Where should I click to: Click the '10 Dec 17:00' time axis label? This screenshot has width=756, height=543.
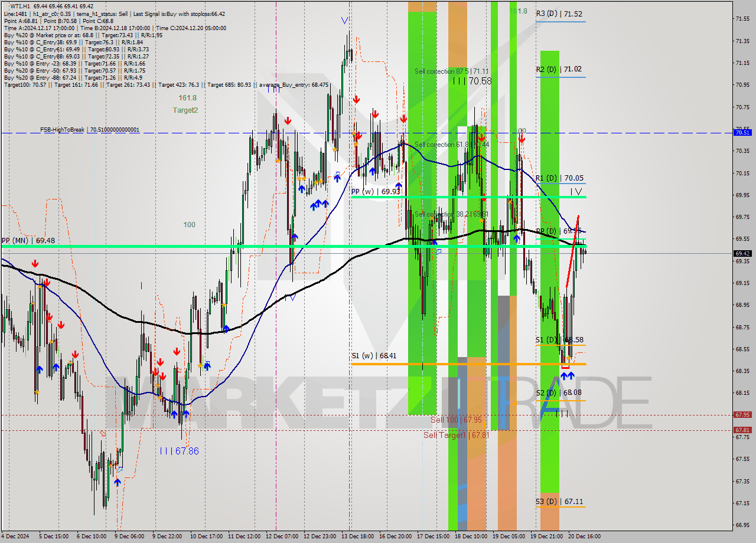pos(206,537)
